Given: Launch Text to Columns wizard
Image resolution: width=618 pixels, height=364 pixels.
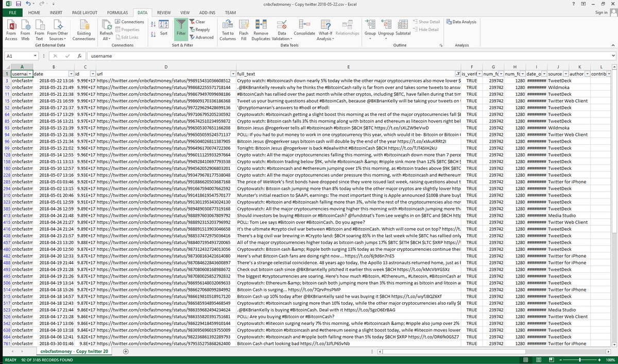Looking at the screenshot, I should point(228,29).
